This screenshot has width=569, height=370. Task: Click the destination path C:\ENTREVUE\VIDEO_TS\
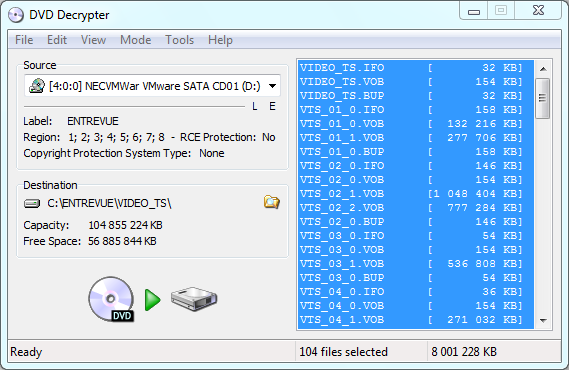click(x=109, y=203)
